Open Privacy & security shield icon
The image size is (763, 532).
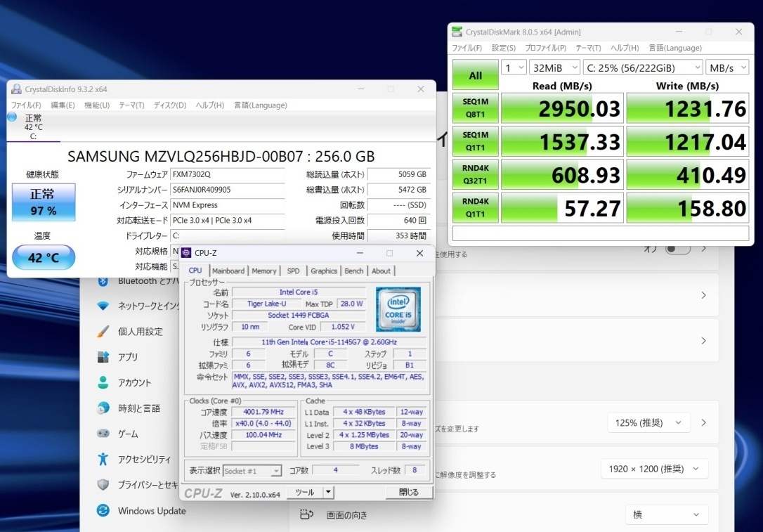[x=103, y=485]
